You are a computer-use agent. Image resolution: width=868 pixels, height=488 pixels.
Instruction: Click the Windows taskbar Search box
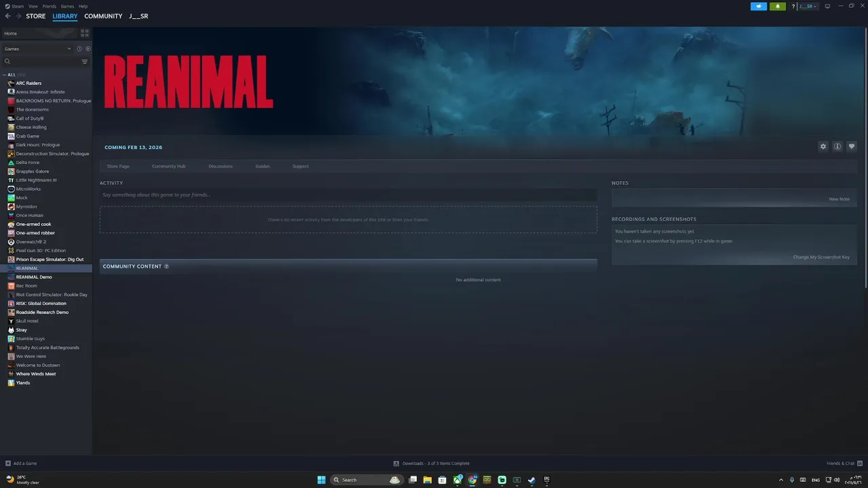point(366,480)
